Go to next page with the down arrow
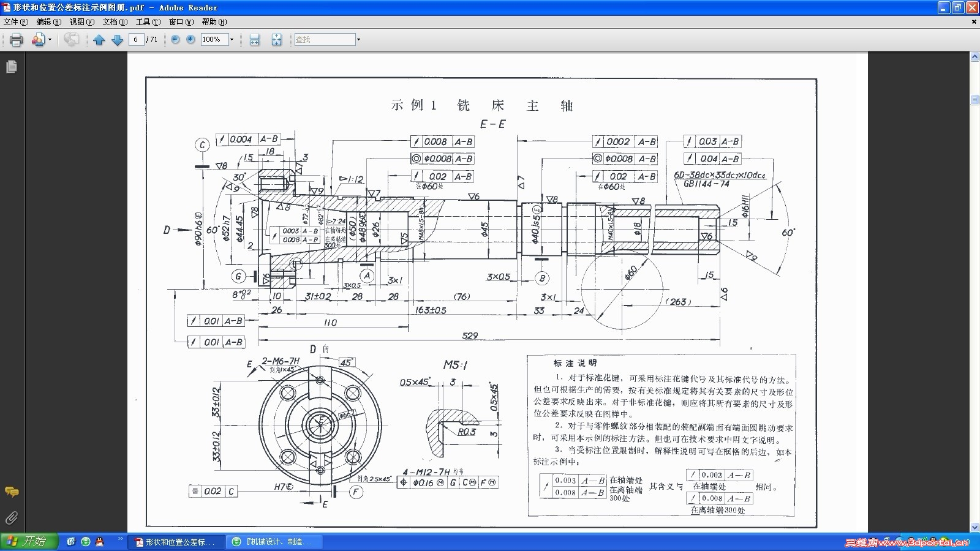 (x=117, y=40)
